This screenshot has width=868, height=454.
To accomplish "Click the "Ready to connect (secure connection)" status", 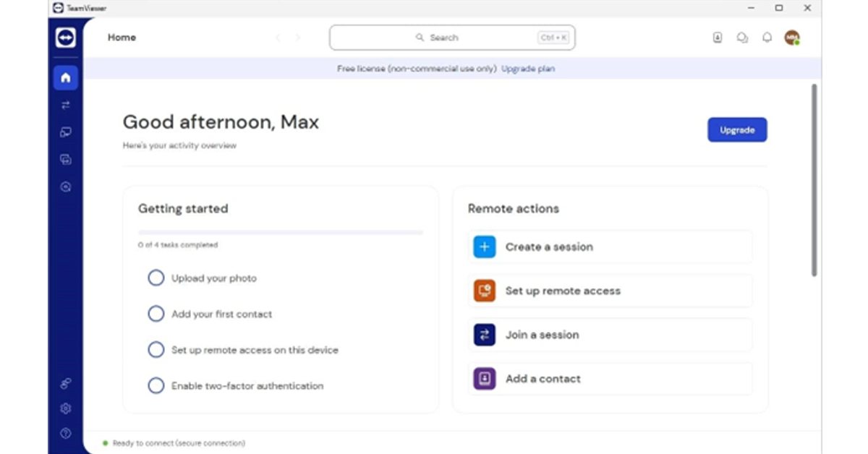I will [x=178, y=443].
